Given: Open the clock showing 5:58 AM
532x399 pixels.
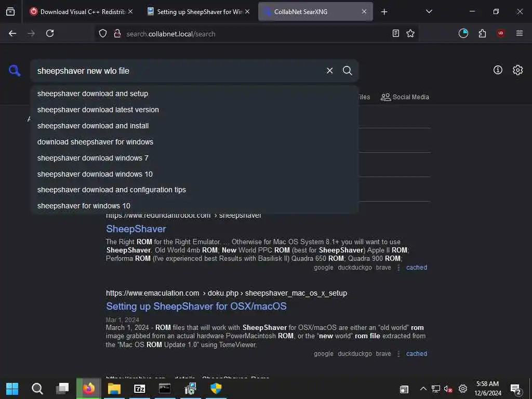Looking at the screenshot, I should click(x=487, y=389).
